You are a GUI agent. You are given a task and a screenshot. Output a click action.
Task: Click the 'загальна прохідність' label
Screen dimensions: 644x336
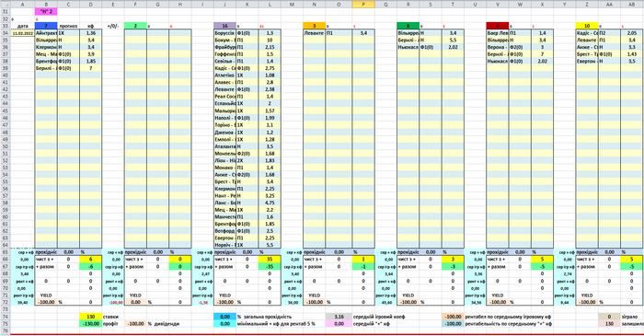(268, 317)
